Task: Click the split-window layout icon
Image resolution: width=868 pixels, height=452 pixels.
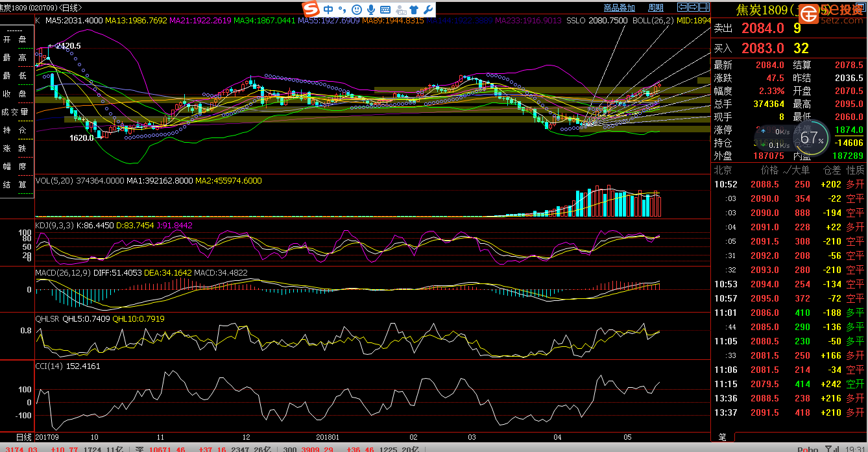Action: (705, 7)
